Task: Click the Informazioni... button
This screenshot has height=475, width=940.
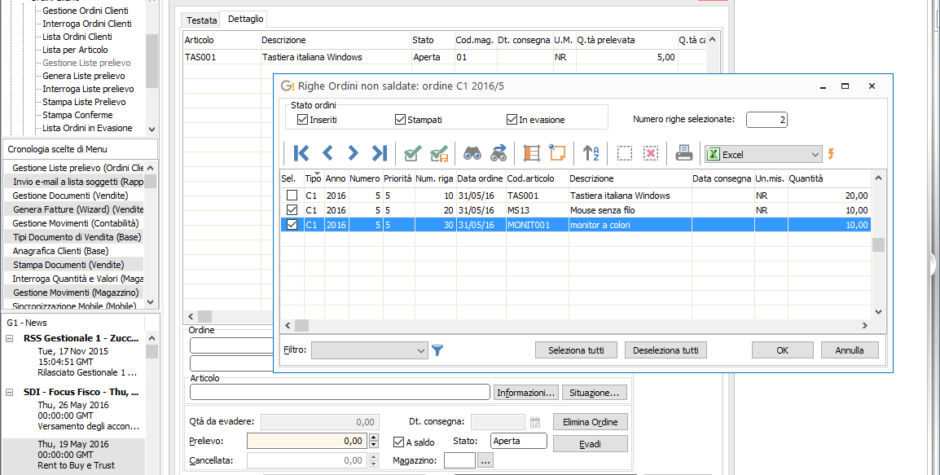Action: pos(526,393)
